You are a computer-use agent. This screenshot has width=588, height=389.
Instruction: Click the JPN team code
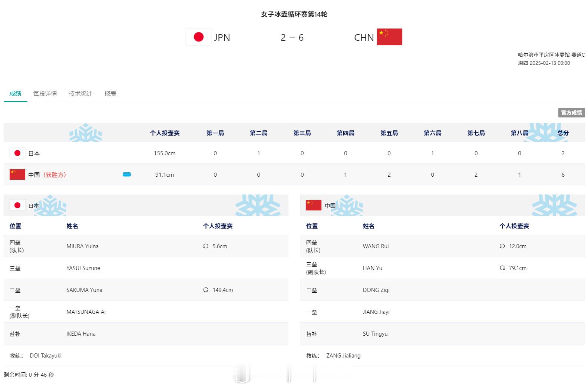pyautogui.click(x=222, y=37)
